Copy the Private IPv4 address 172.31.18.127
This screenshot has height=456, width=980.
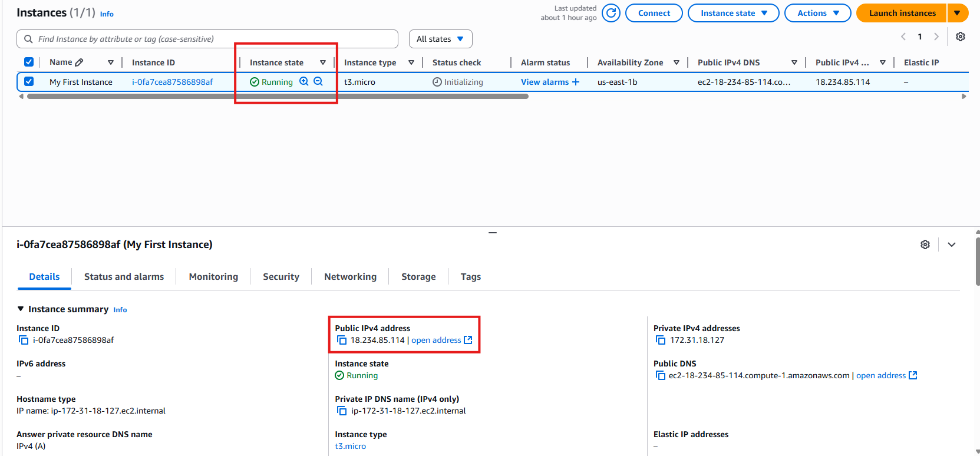tap(661, 340)
